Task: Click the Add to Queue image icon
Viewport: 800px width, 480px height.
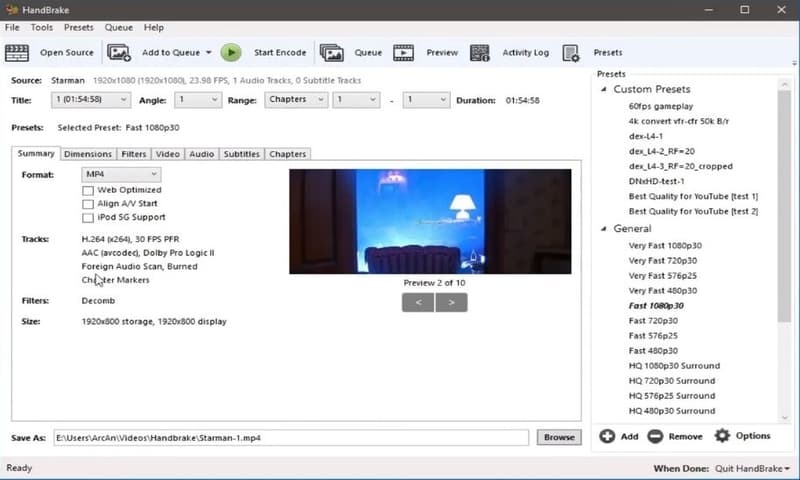Action: pos(119,53)
